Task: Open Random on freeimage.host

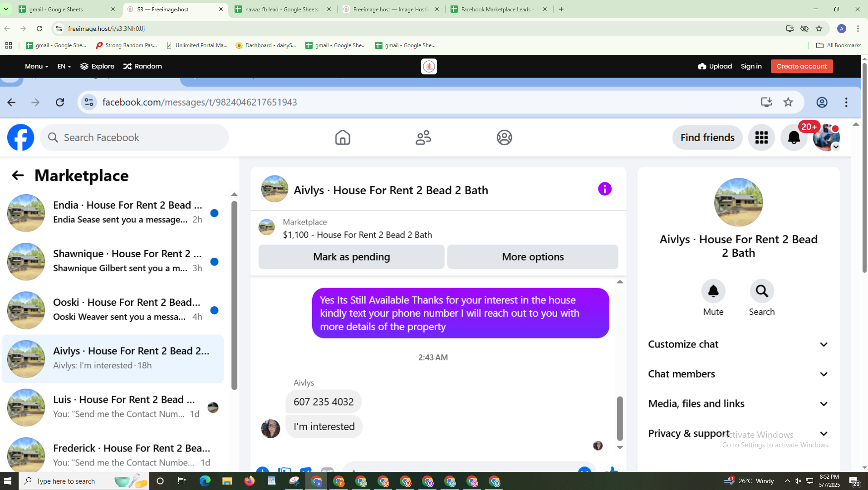Action: (x=142, y=66)
